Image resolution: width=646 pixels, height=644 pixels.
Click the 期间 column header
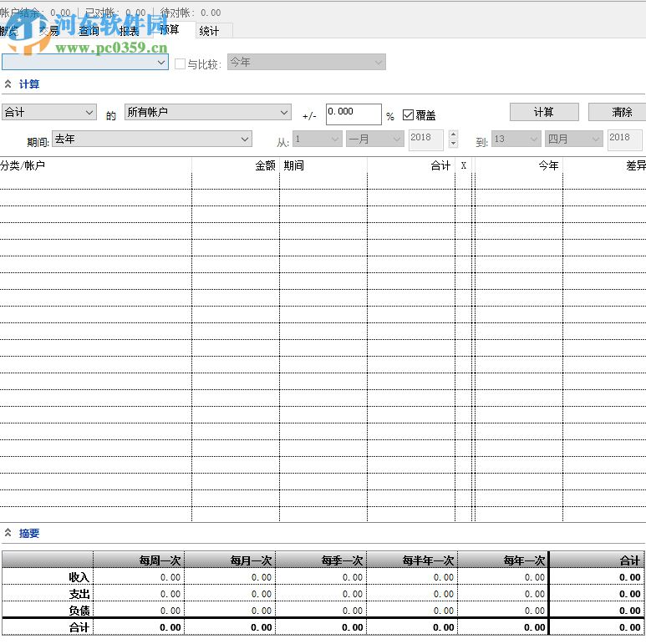click(x=323, y=165)
